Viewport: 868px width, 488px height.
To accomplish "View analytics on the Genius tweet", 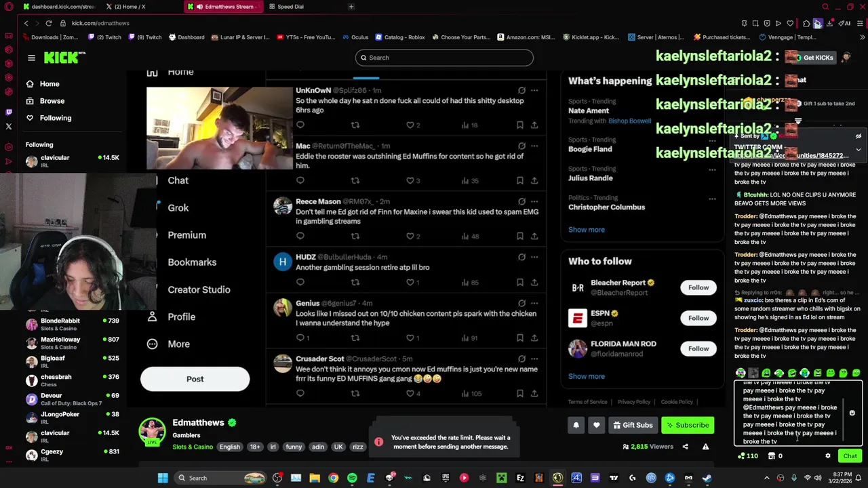I will [469, 338].
